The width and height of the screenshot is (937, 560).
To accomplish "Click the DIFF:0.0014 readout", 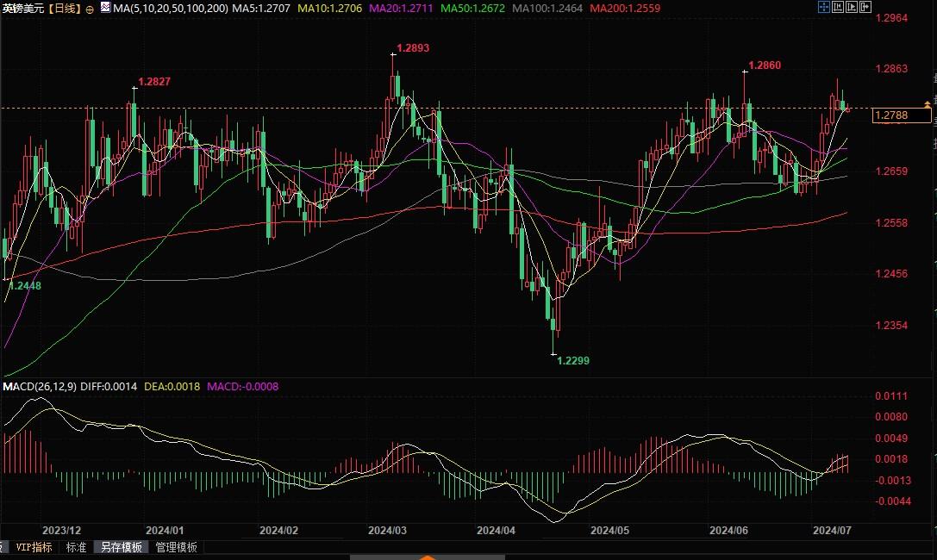I will [109, 386].
